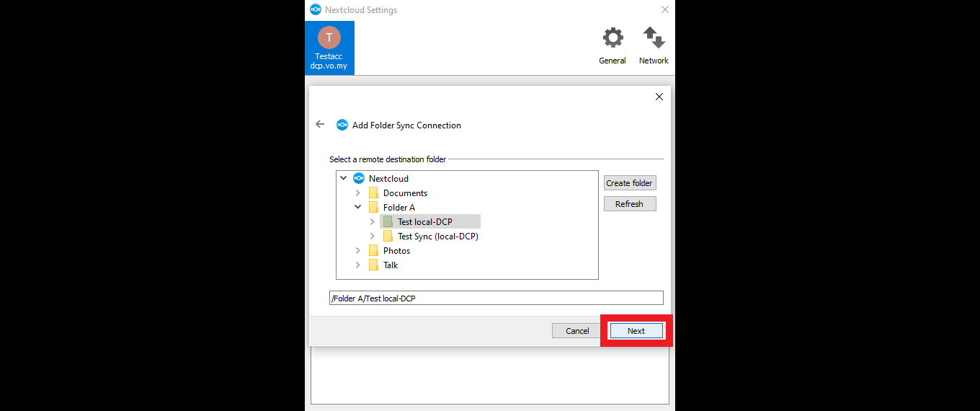This screenshot has height=411, width=980.
Task: Select the Testacc account avatar
Action: [329, 37]
